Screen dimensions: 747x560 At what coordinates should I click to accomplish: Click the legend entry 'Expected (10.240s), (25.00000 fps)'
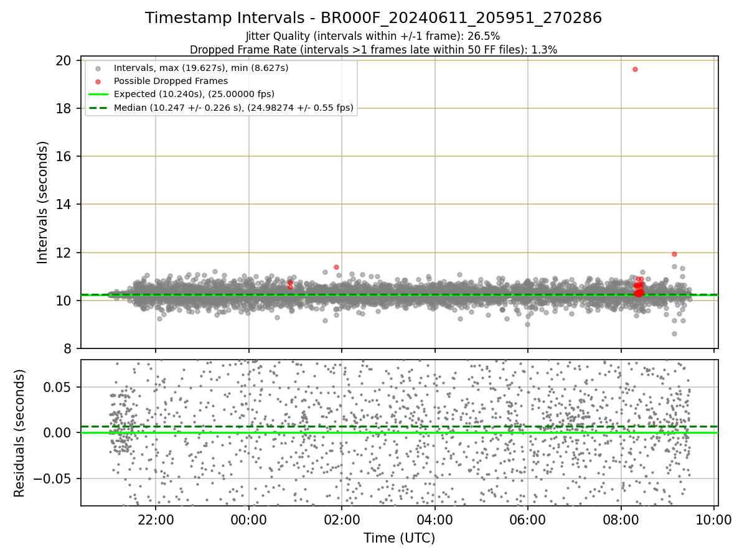click(194, 94)
